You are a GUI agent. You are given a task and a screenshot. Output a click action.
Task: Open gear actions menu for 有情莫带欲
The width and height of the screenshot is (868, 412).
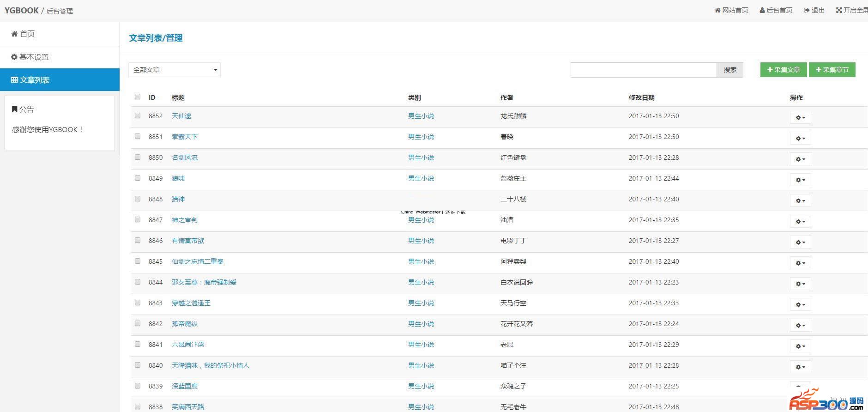(800, 242)
